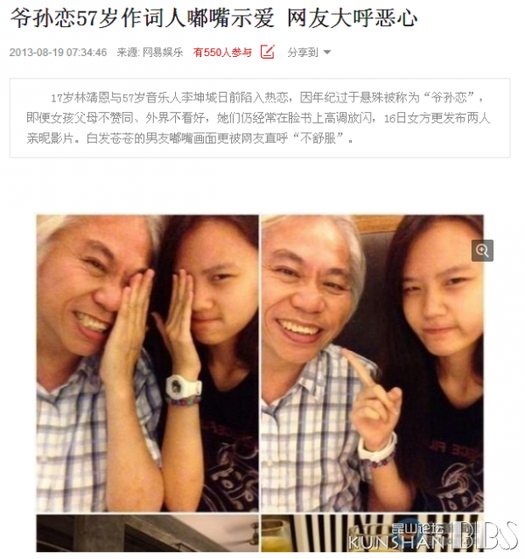The image size is (525, 559).
Task: Click the 来源 source label
Action: click(x=128, y=52)
